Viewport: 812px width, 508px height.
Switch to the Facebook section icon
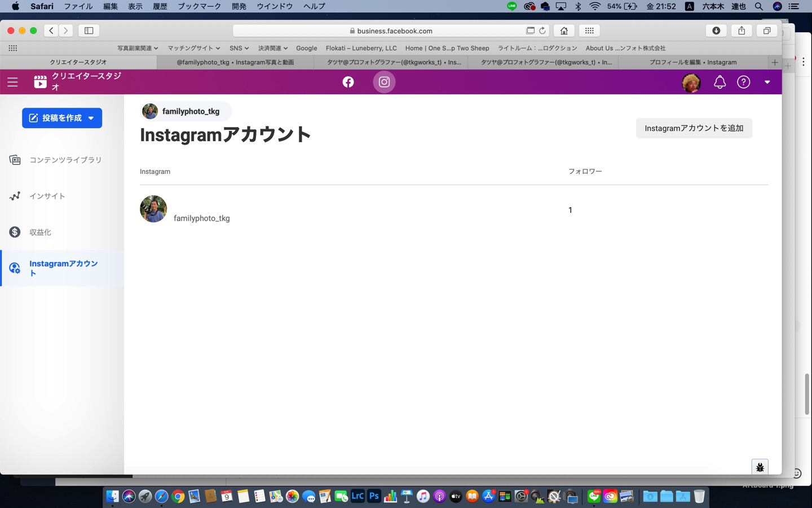point(348,82)
